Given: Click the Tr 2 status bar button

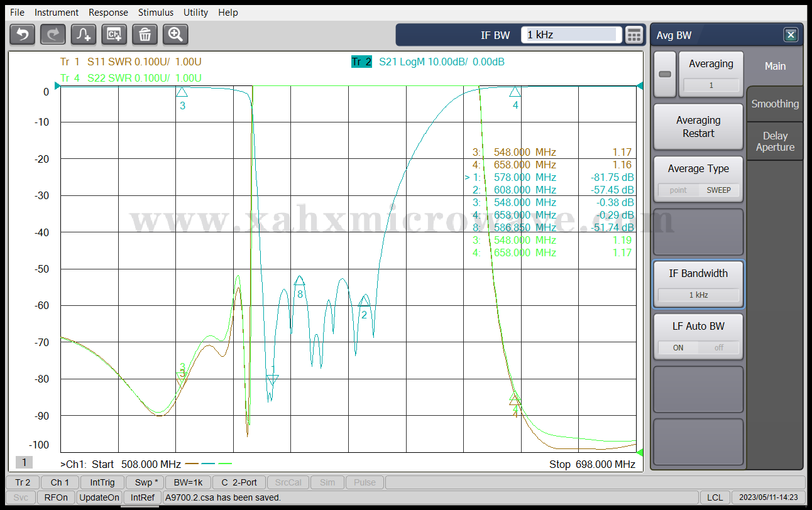Looking at the screenshot, I should click(x=23, y=482).
